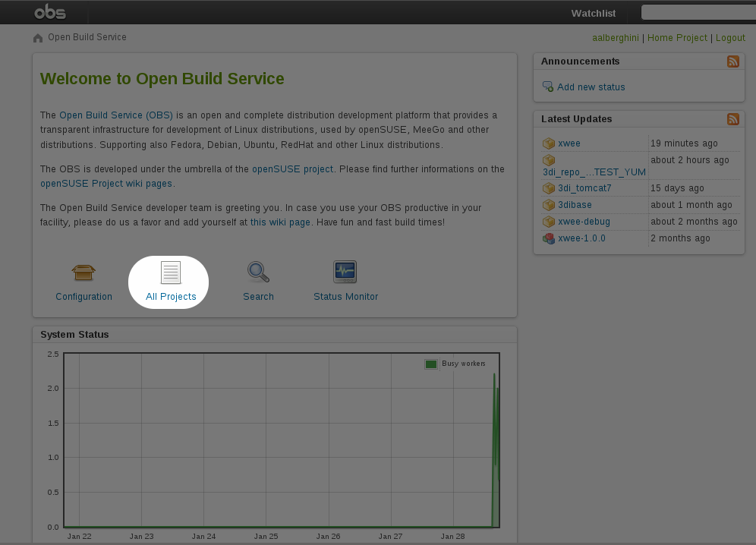Click the package icon beside 3dibase
756x545 pixels.
[549, 205]
